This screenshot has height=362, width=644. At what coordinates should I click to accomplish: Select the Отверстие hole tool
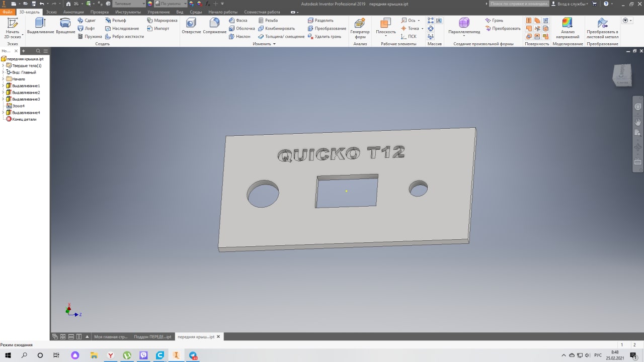point(191,26)
